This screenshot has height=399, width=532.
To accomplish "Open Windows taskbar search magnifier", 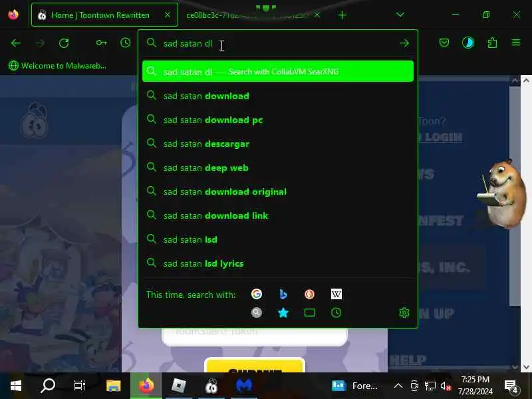I will coord(48,386).
